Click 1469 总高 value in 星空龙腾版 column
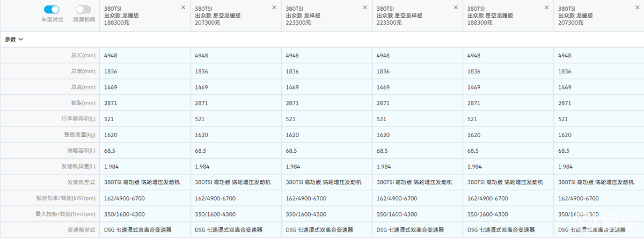This screenshot has width=644, height=238. (474, 87)
